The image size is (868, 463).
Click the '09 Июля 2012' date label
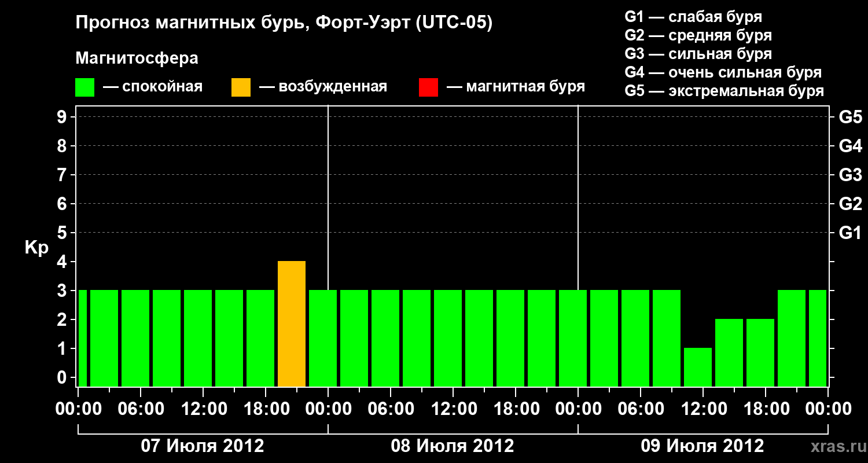pyautogui.click(x=703, y=446)
